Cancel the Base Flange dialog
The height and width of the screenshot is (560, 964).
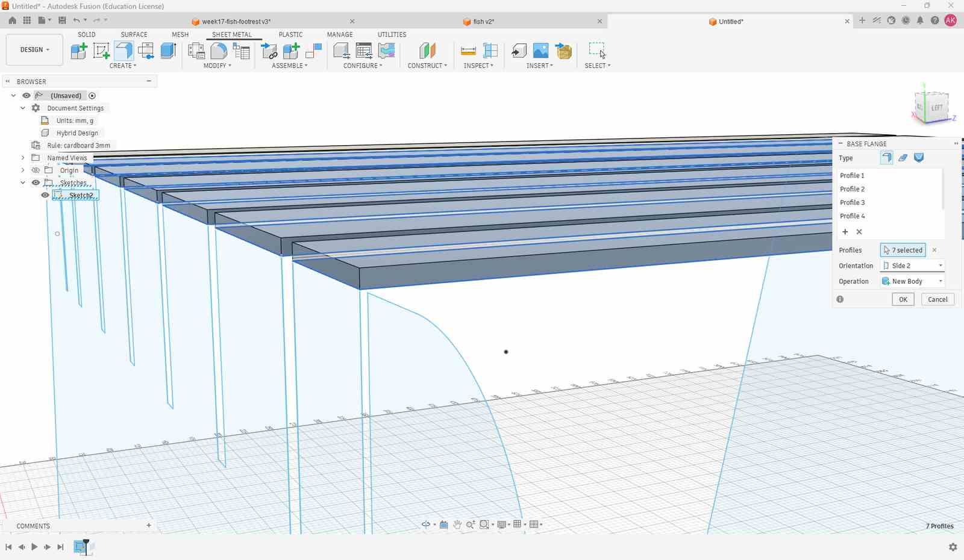[x=937, y=299]
